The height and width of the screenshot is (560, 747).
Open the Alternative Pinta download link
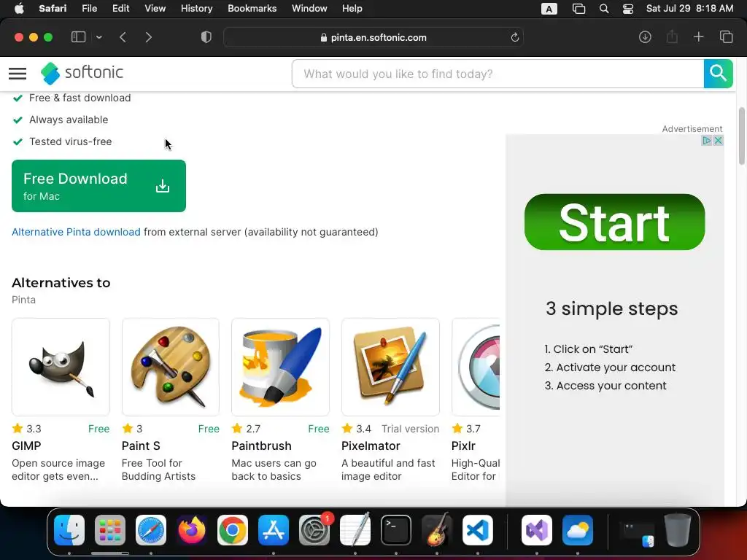(x=76, y=232)
